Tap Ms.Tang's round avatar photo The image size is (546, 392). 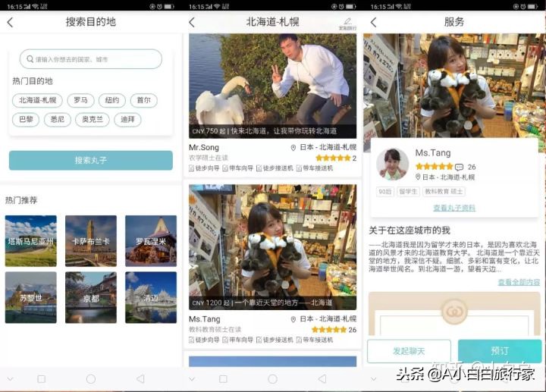point(393,164)
